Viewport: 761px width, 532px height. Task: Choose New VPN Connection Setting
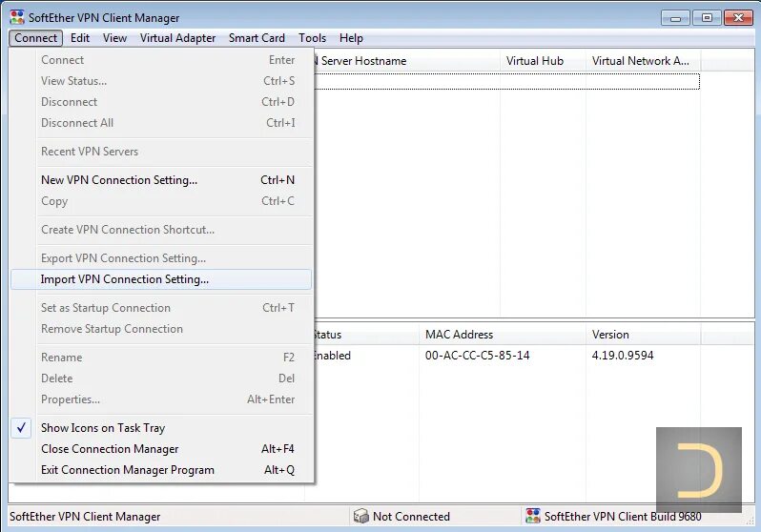coord(161,180)
